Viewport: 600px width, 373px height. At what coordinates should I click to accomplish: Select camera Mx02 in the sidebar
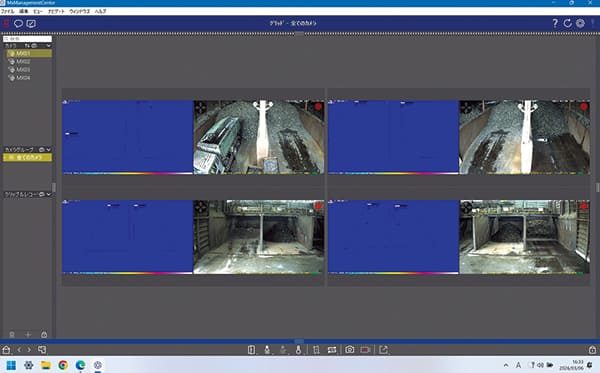click(x=29, y=62)
